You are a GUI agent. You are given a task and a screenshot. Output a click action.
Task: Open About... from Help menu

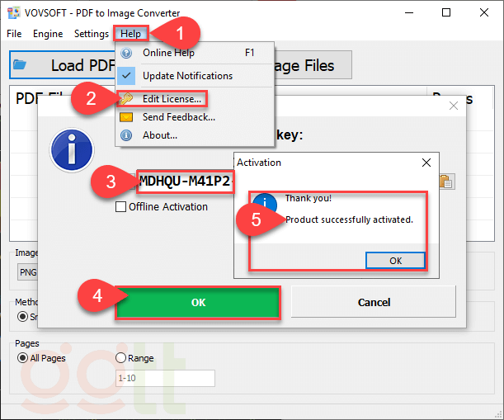pos(194,135)
